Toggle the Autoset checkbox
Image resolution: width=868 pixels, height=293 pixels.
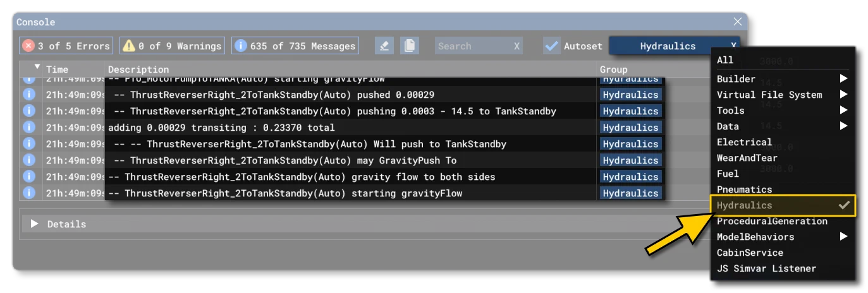[x=552, y=46]
